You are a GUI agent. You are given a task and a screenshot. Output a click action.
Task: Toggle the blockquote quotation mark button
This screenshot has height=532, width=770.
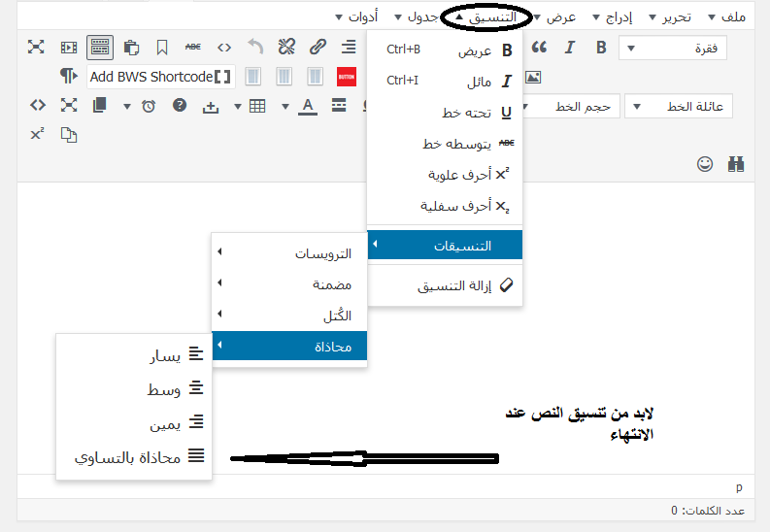tap(539, 48)
